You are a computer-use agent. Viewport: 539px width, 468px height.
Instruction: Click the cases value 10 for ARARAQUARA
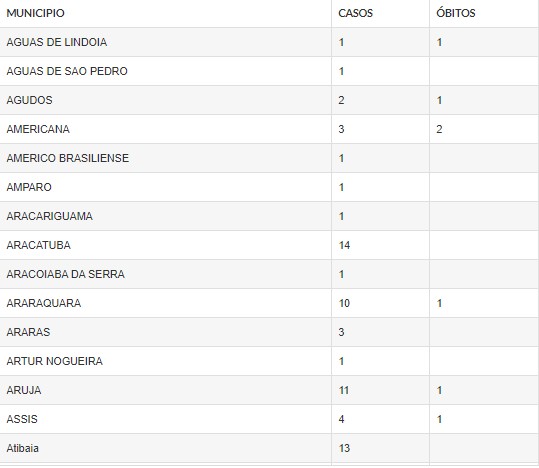click(x=344, y=303)
